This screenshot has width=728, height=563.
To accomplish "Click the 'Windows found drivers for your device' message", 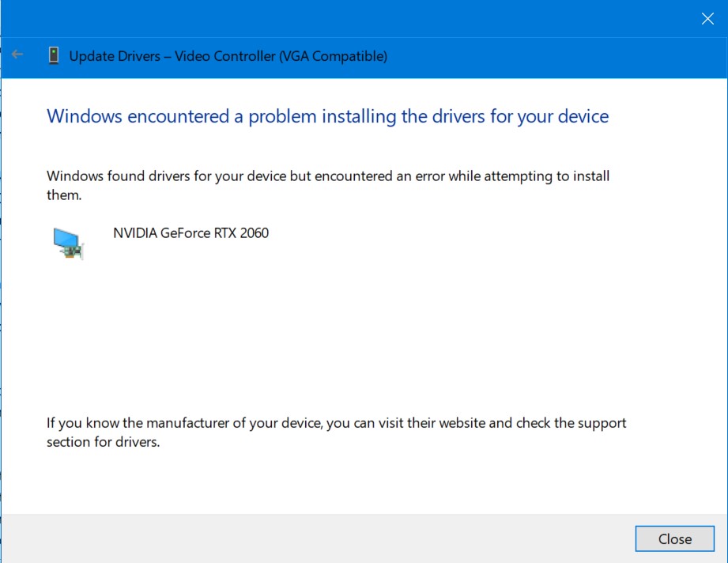I will (x=328, y=185).
